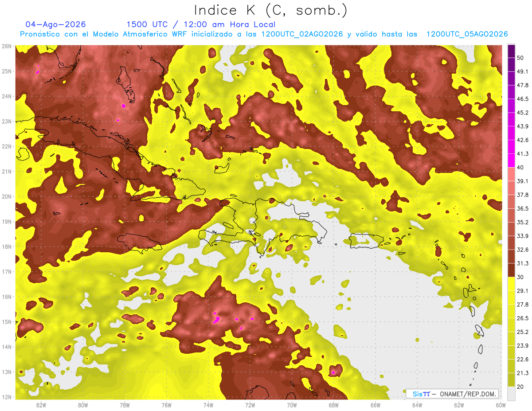Click the '15N' latitude label
This screenshot has width=532, height=411.
point(6,321)
